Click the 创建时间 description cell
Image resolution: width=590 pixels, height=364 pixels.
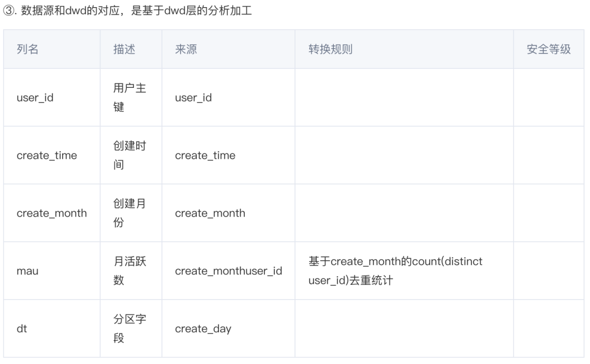(129, 156)
